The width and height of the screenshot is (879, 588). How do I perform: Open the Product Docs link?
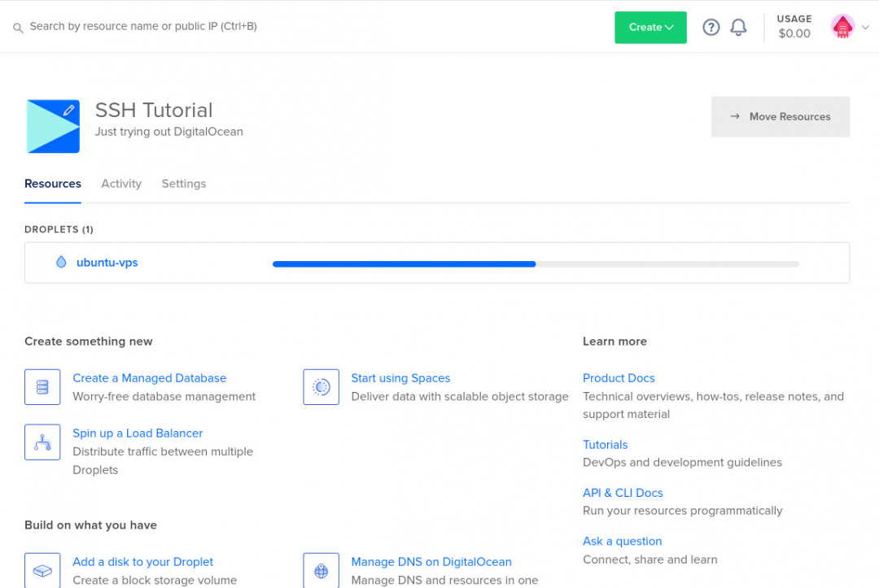click(x=619, y=378)
